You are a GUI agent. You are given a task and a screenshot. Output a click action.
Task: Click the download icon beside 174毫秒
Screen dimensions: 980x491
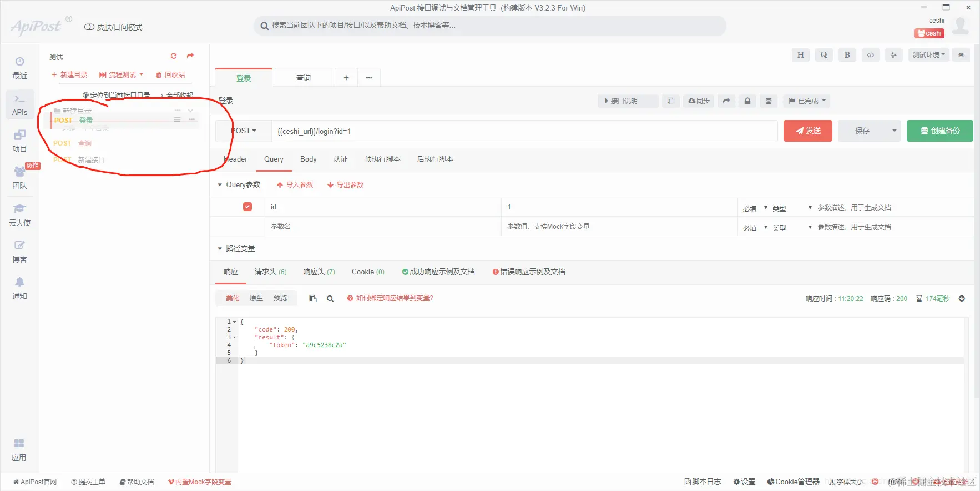coord(962,299)
